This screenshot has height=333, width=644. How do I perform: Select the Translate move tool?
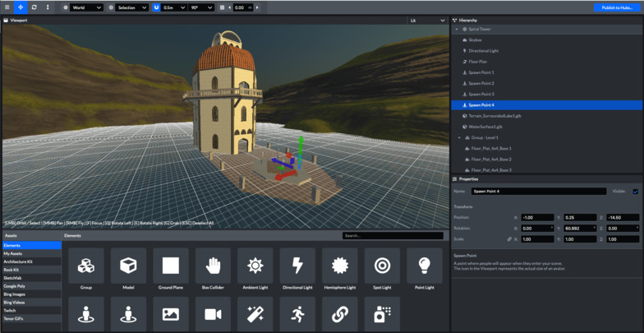21,7
